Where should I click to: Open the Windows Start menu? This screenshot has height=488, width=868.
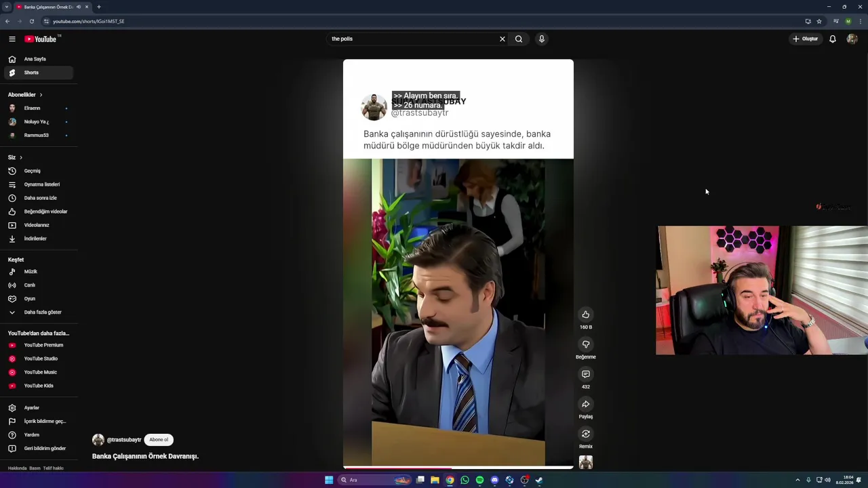click(329, 480)
